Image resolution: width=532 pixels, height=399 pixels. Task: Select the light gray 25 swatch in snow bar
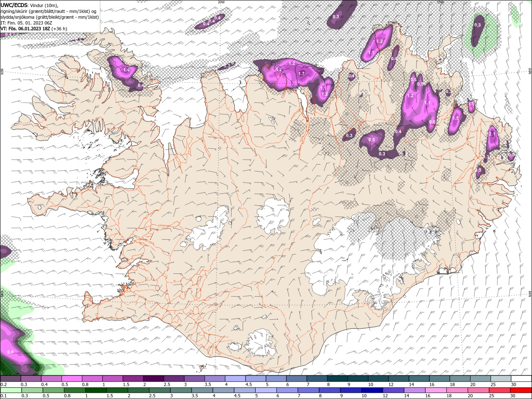coord(501,378)
